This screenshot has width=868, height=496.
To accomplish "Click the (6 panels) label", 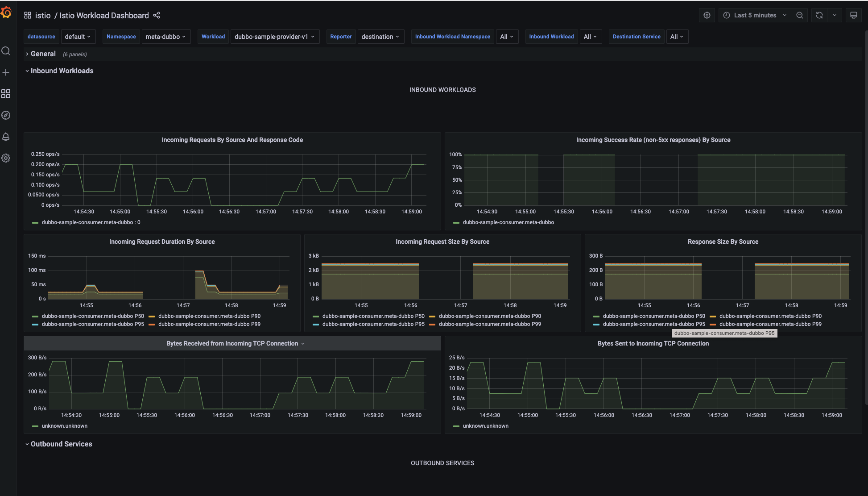I will [74, 54].
